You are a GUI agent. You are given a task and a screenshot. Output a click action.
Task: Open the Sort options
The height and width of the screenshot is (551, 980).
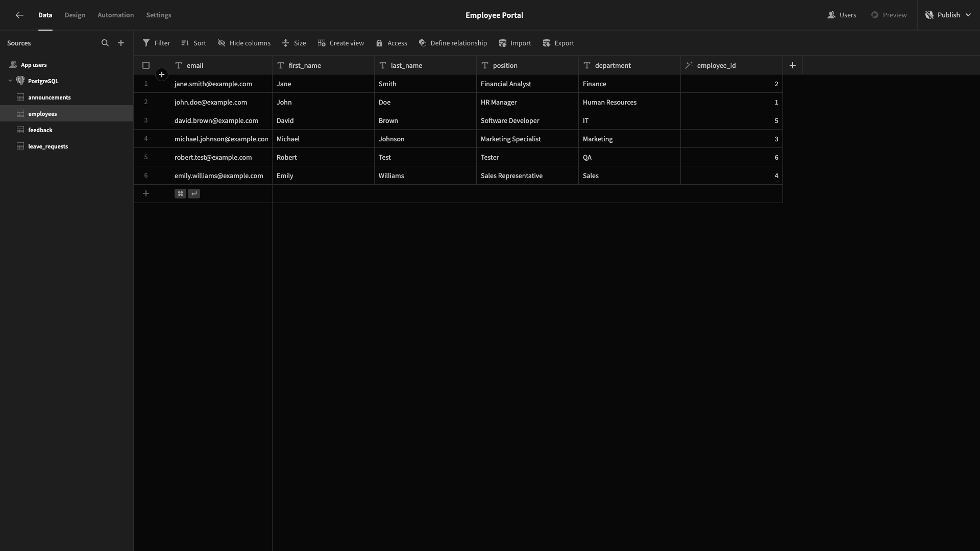click(x=193, y=43)
